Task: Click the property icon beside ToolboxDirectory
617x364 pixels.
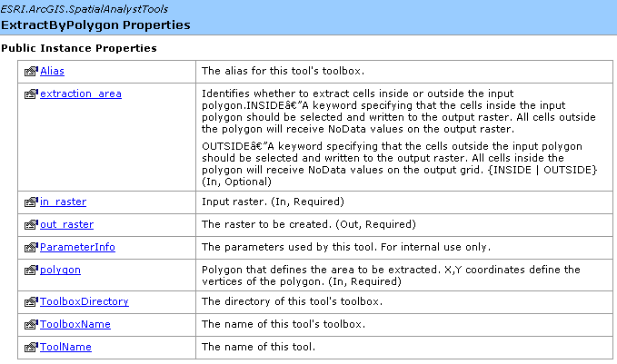Action: 31,301
